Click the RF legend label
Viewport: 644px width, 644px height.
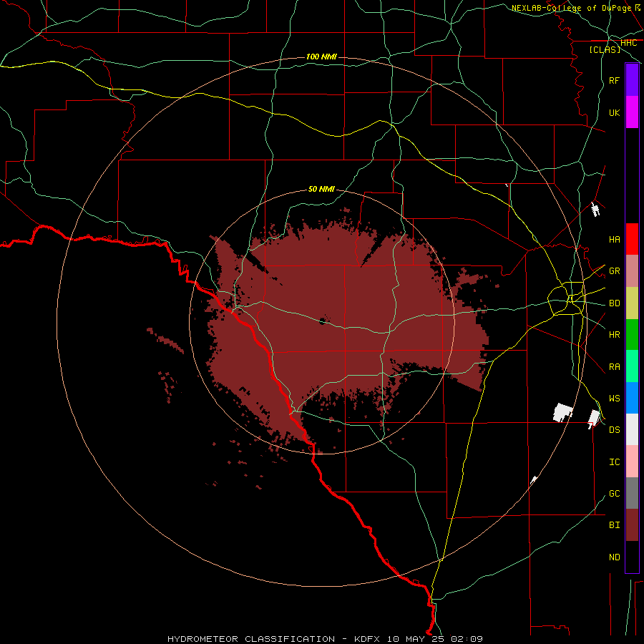tap(614, 80)
